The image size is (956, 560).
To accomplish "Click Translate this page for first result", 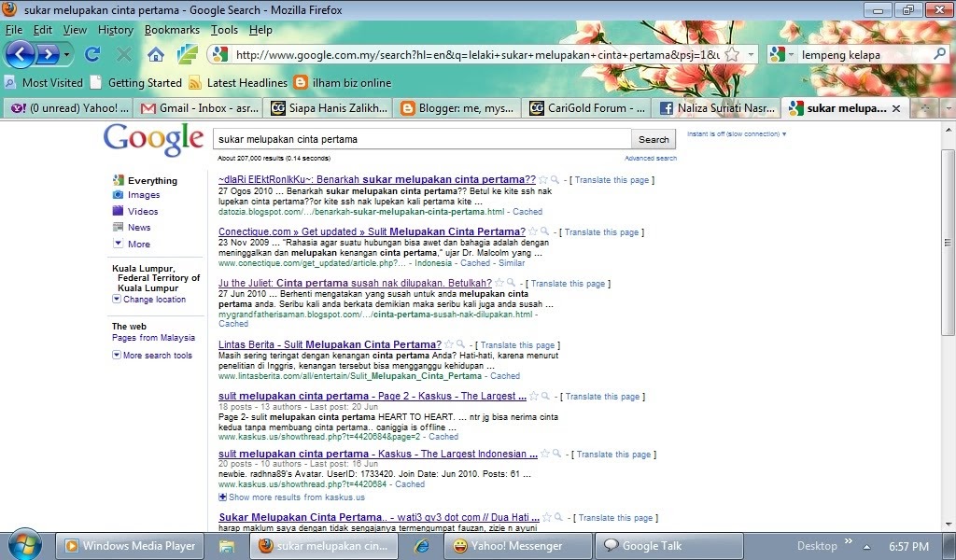I will tap(612, 180).
